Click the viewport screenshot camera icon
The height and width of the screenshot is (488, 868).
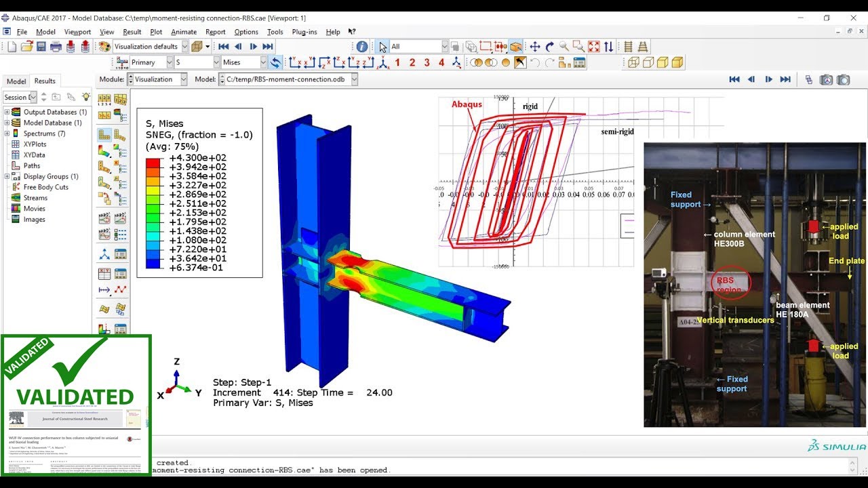click(x=826, y=79)
